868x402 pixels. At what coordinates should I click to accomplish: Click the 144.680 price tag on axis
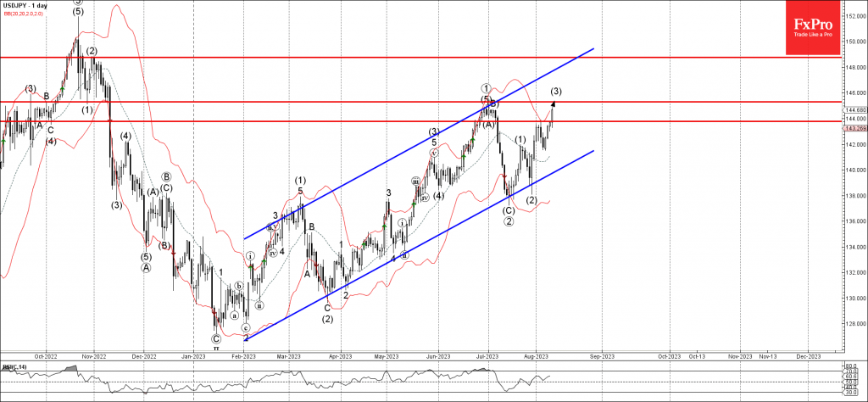854,109
